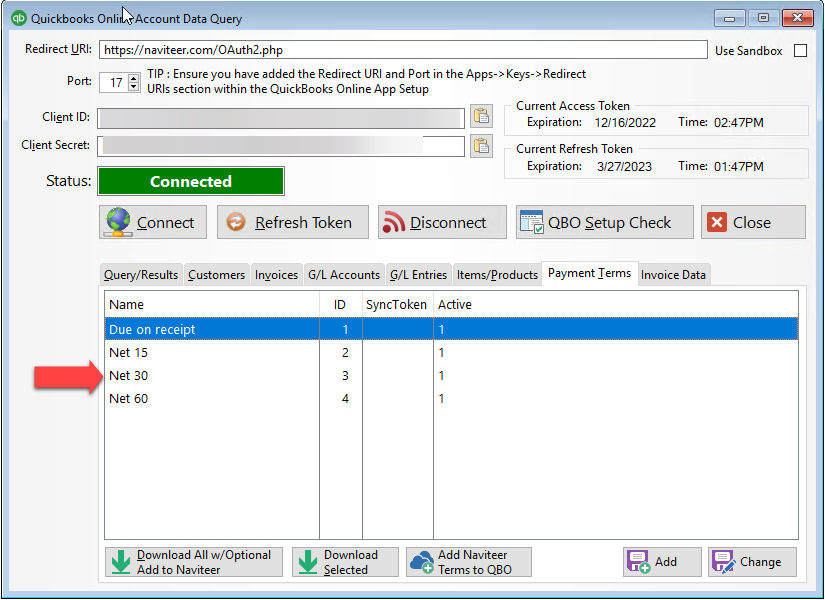
Task: Click the access token time 02:47PM
Action: click(x=739, y=123)
